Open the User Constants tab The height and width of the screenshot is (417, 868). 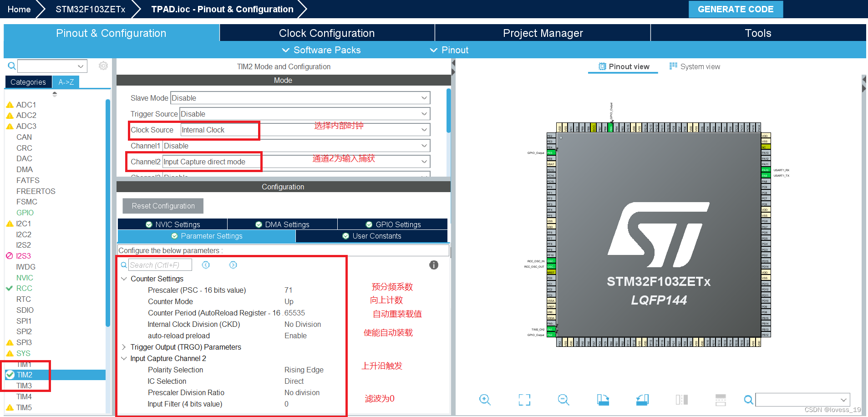(371, 236)
